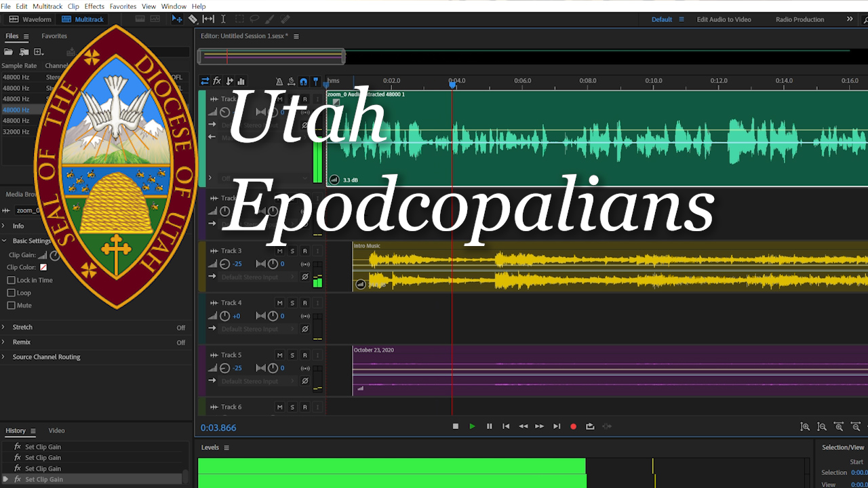Switch to the Video panel tab

pyautogui.click(x=56, y=430)
